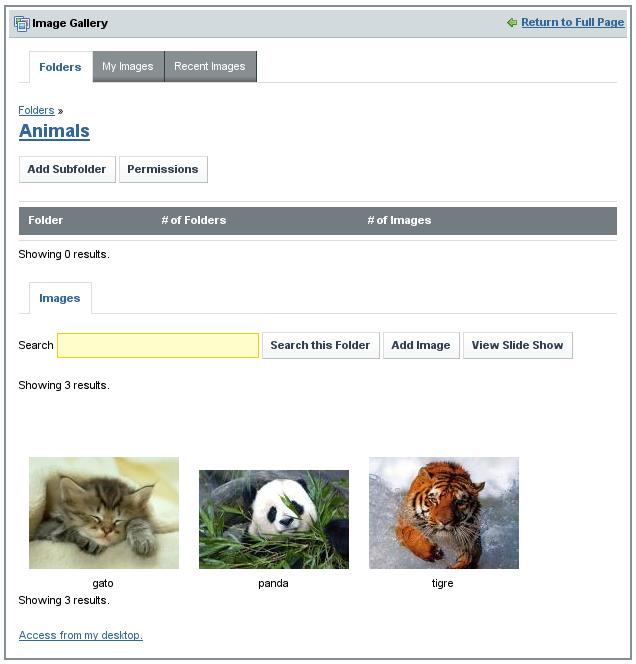Image resolution: width=636 pixels, height=664 pixels.
Task: Click the green return arrow icon
Action: pos(512,23)
